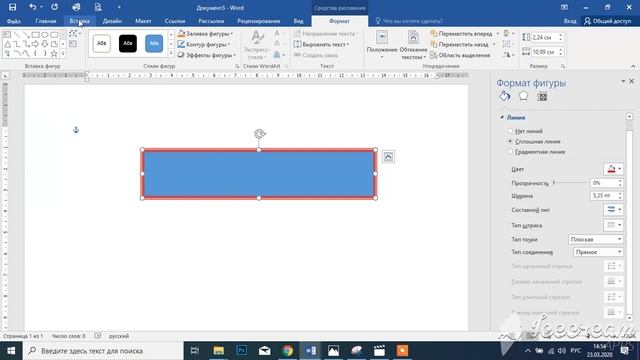Open the Вид tab
Viewport: 640px width, 360px height.
click(x=298, y=21)
